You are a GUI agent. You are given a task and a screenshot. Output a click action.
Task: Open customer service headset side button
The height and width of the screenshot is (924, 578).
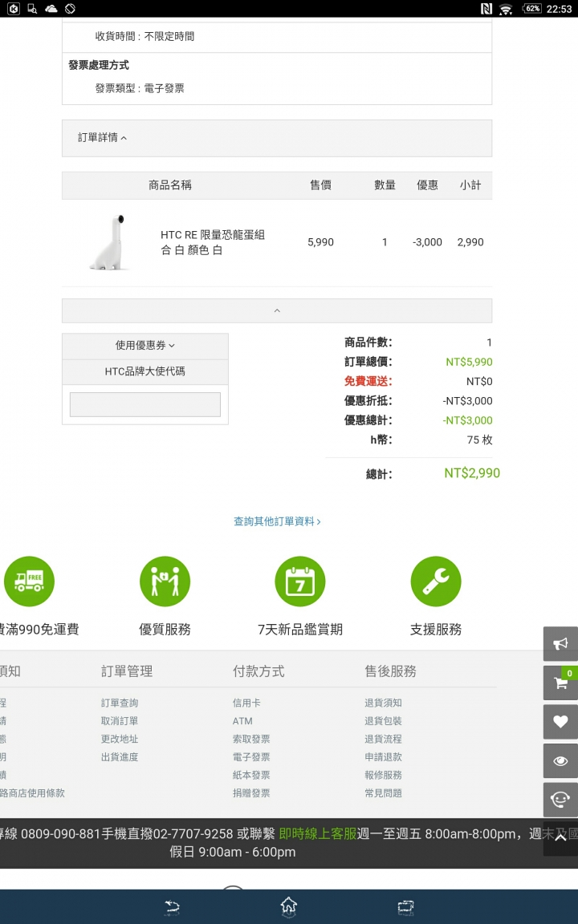click(x=560, y=800)
